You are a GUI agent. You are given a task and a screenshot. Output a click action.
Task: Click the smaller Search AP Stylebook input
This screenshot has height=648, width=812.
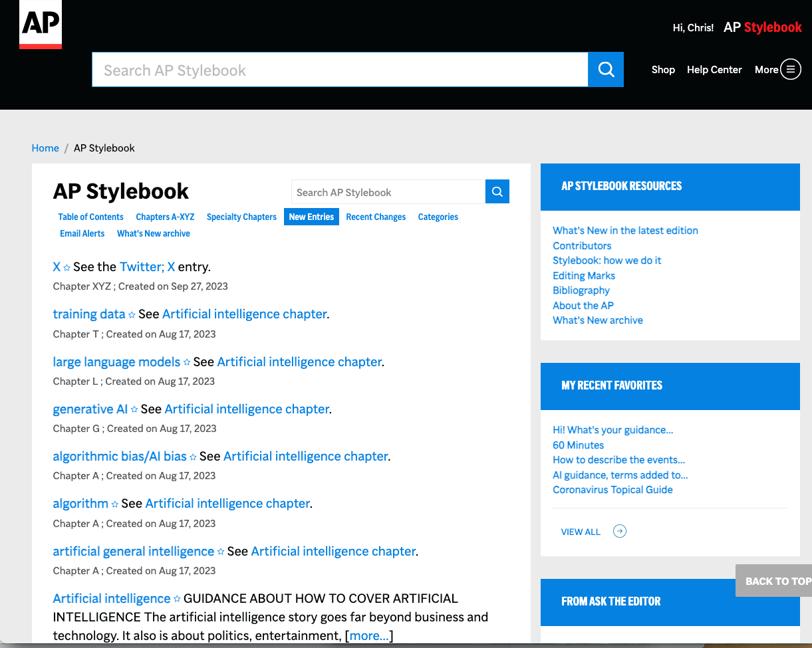[x=388, y=192]
